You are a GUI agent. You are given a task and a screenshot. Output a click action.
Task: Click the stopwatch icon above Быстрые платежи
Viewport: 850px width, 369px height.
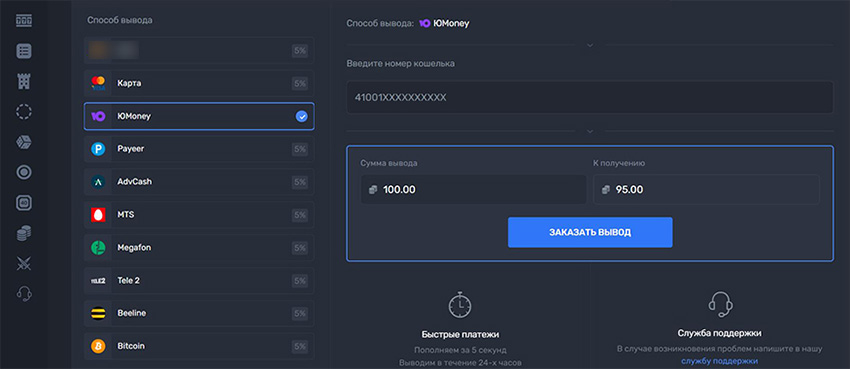pos(460,305)
